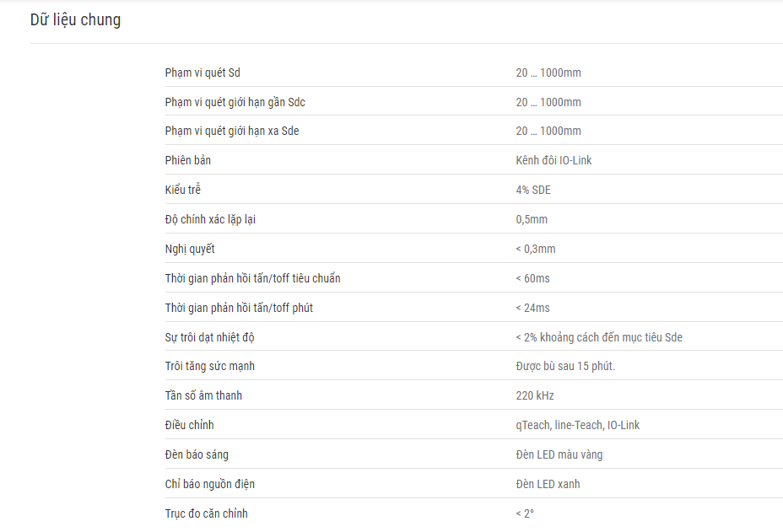Click the "Tần số âm thanh" label
Viewport: 783px width, 532px height.
click(x=203, y=395)
